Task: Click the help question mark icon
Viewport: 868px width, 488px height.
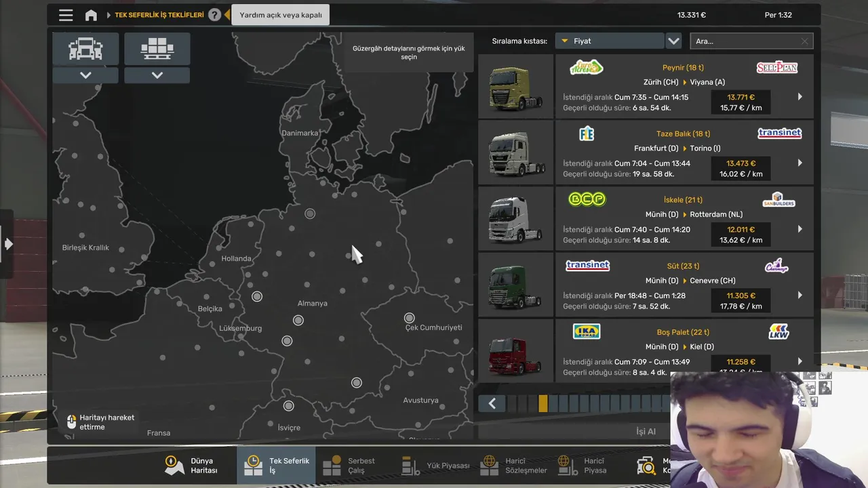Action: coord(214,15)
